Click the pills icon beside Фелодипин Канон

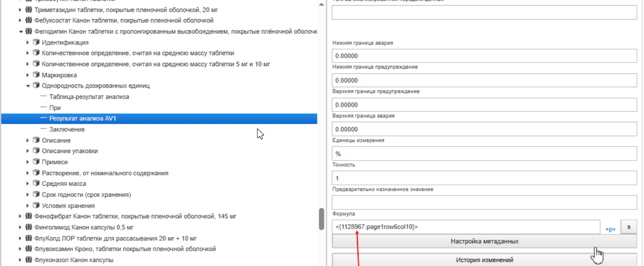29,32
